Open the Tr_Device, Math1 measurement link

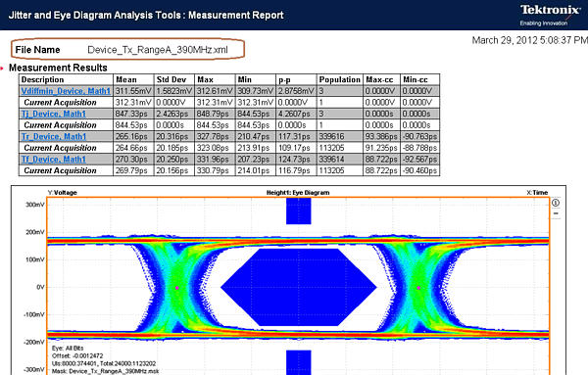coord(54,136)
